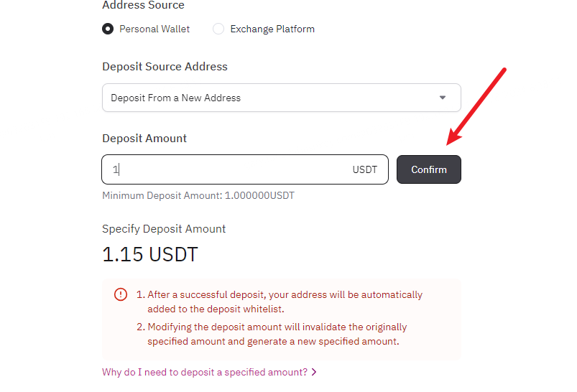Image resolution: width=577 pixels, height=392 pixels.
Task: Click the deposit whitelist notice text
Action: tap(285, 302)
